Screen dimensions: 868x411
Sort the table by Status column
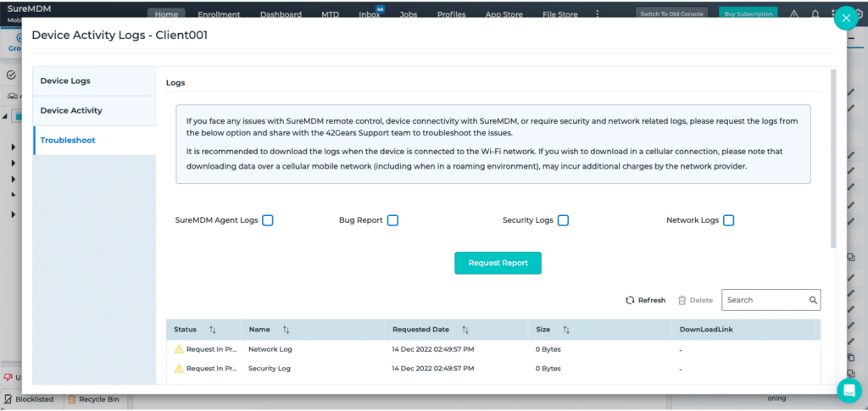(x=213, y=330)
